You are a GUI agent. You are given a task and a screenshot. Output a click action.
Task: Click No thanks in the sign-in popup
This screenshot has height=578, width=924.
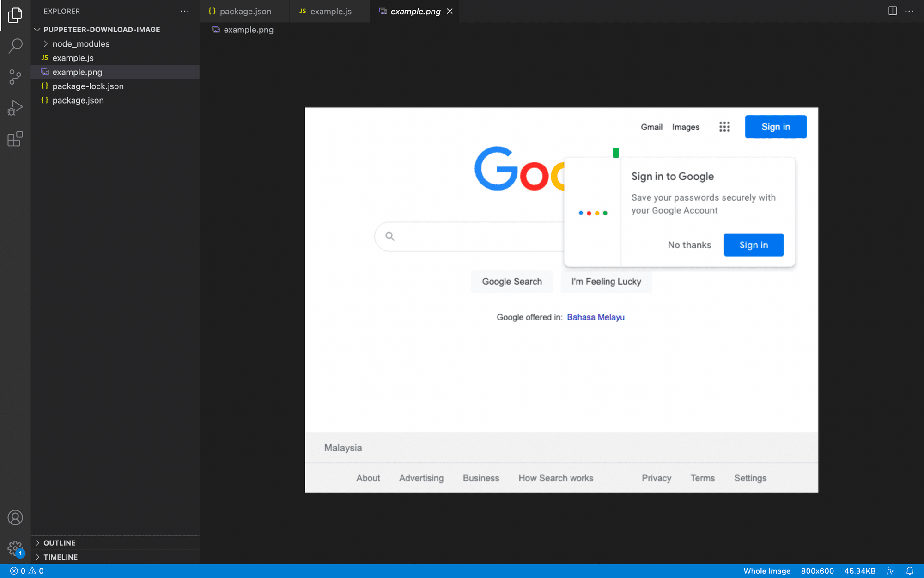pos(689,245)
